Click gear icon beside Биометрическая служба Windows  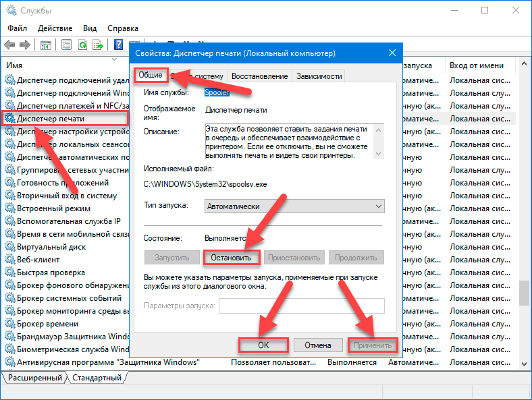[10, 349]
